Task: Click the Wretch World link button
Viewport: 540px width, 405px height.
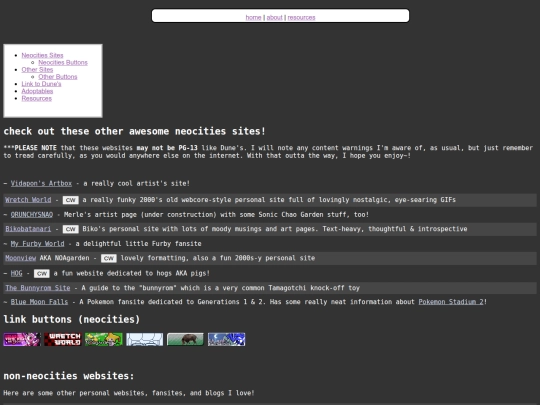Action: tap(63, 340)
